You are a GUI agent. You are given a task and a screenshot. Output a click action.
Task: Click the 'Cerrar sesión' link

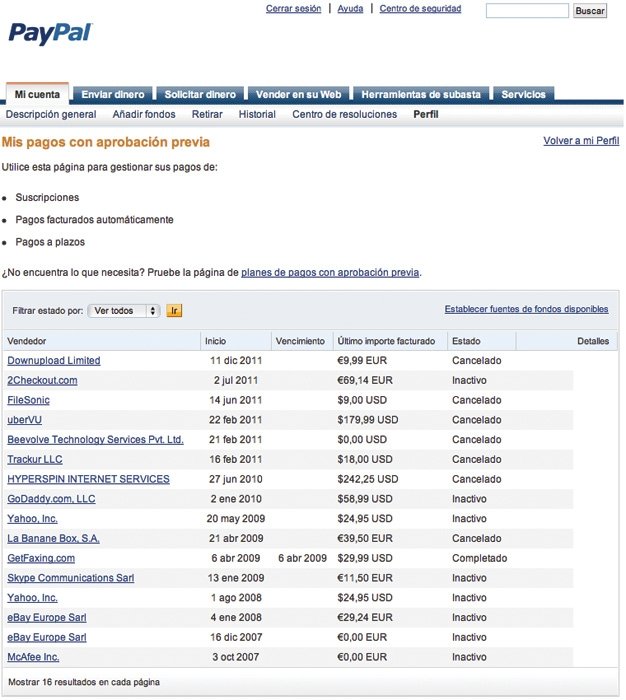(x=293, y=8)
